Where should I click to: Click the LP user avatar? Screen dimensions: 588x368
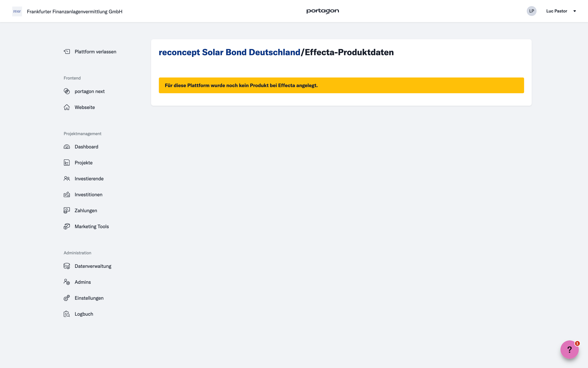531,11
